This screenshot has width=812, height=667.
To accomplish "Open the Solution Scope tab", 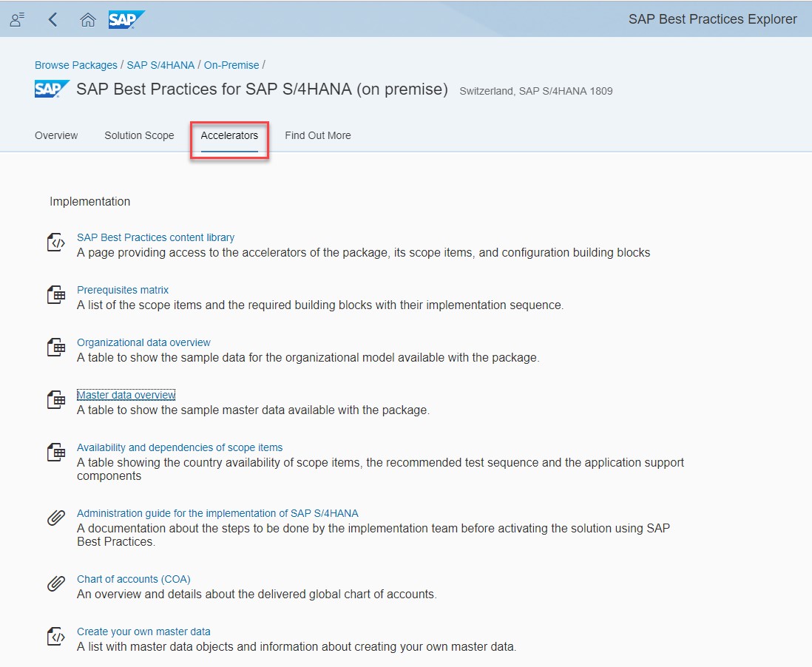I will [139, 135].
